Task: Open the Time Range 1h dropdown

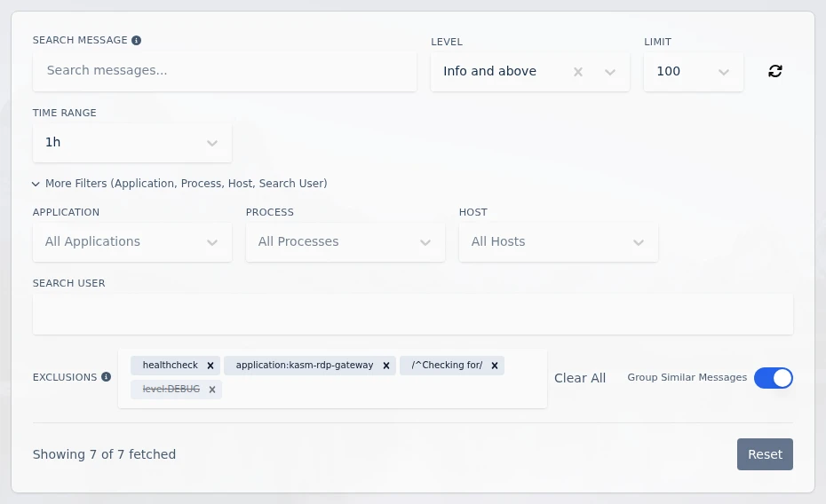Action: pyautogui.click(x=132, y=143)
